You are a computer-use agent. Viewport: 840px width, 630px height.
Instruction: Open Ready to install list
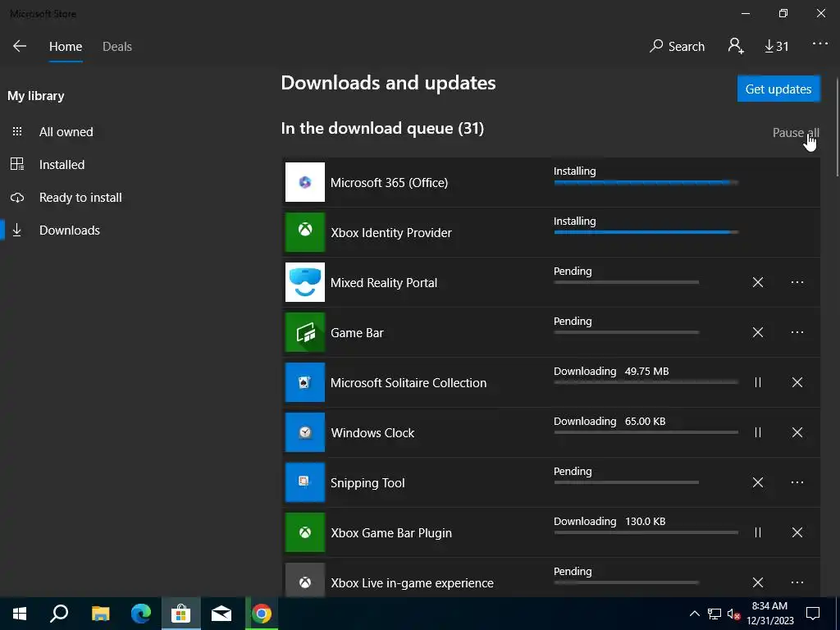point(80,197)
